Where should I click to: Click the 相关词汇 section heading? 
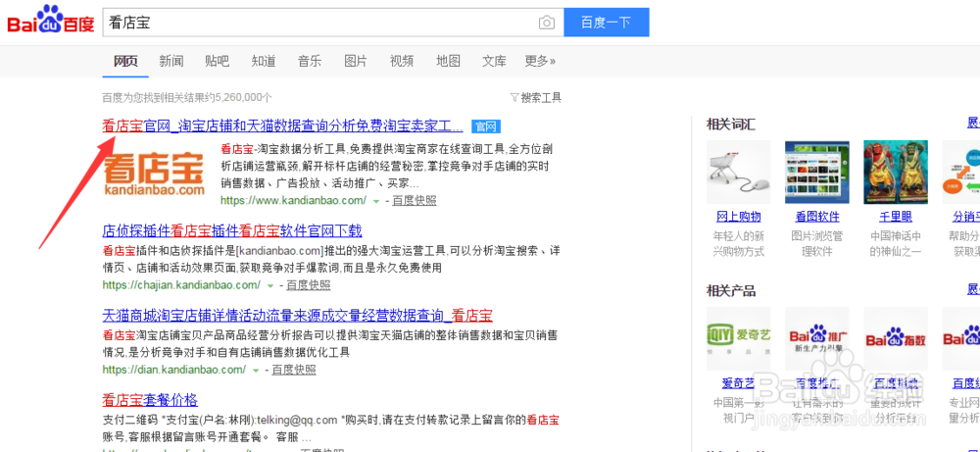pyautogui.click(x=731, y=124)
